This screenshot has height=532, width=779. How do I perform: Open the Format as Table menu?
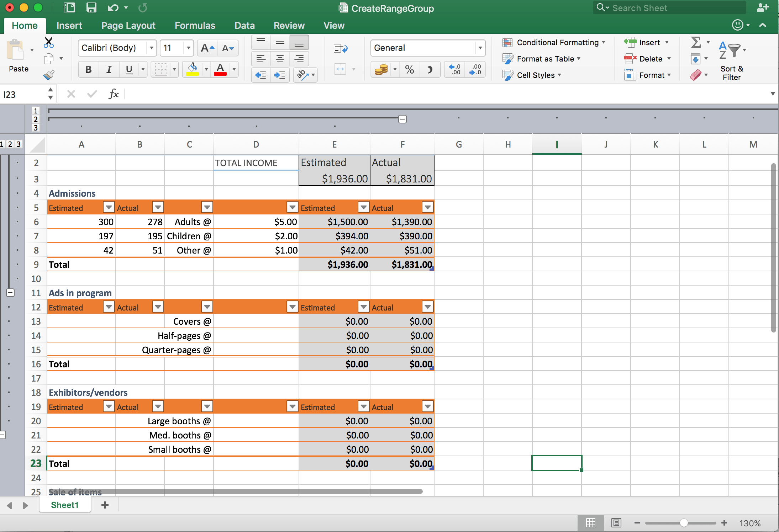(x=542, y=59)
